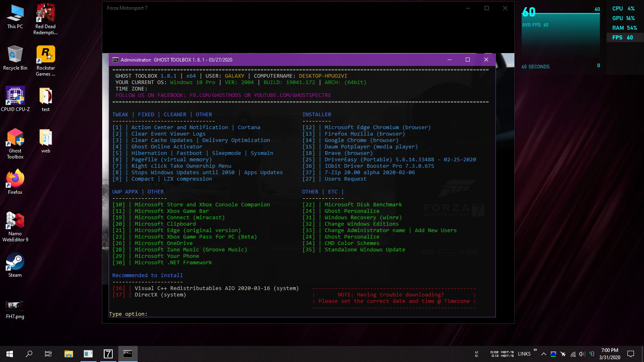Click the 'Pagefile (virtual memory)' option text
This screenshot has height=362, width=644.
point(171,160)
